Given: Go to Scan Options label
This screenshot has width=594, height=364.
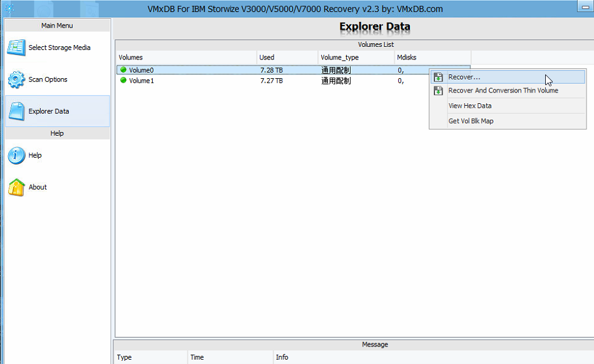Looking at the screenshot, I should (48, 79).
